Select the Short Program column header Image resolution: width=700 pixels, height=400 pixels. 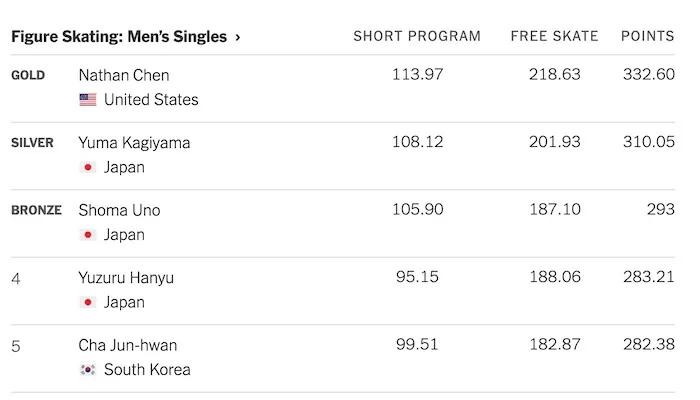(x=417, y=36)
